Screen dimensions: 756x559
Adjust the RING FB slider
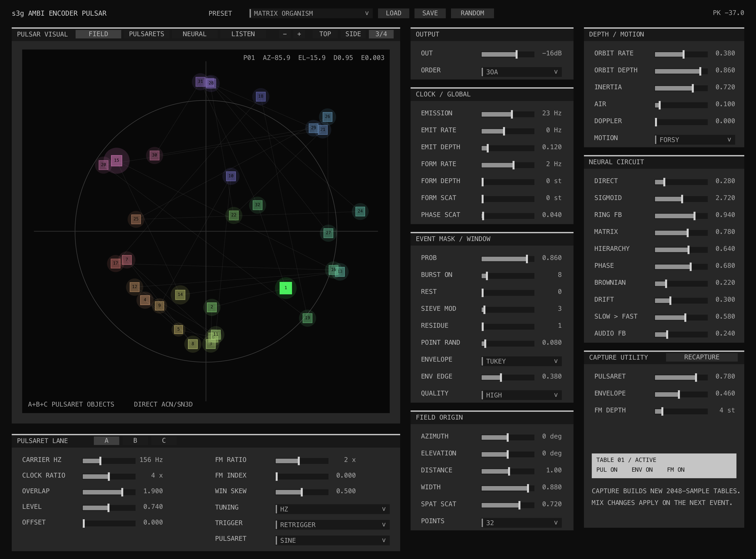pyautogui.click(x=681, y=216)
